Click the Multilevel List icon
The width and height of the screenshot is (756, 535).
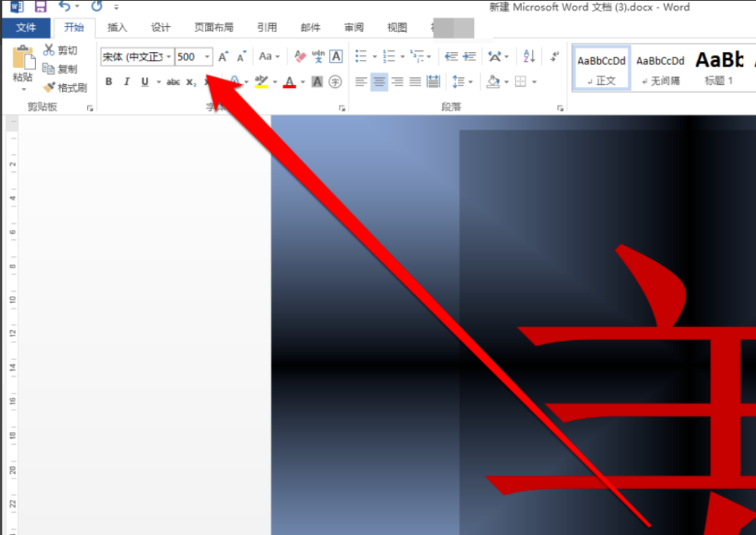(417, 57)
